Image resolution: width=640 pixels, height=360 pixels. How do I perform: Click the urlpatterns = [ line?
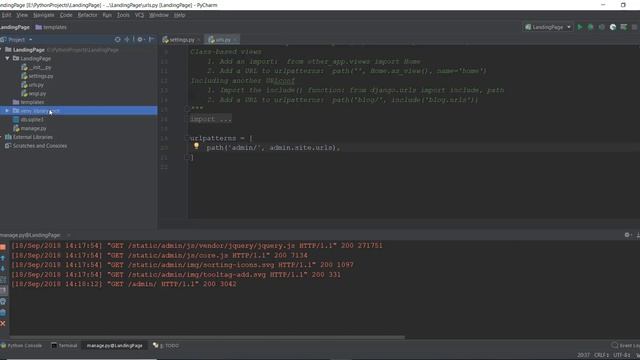click(221, 138)
